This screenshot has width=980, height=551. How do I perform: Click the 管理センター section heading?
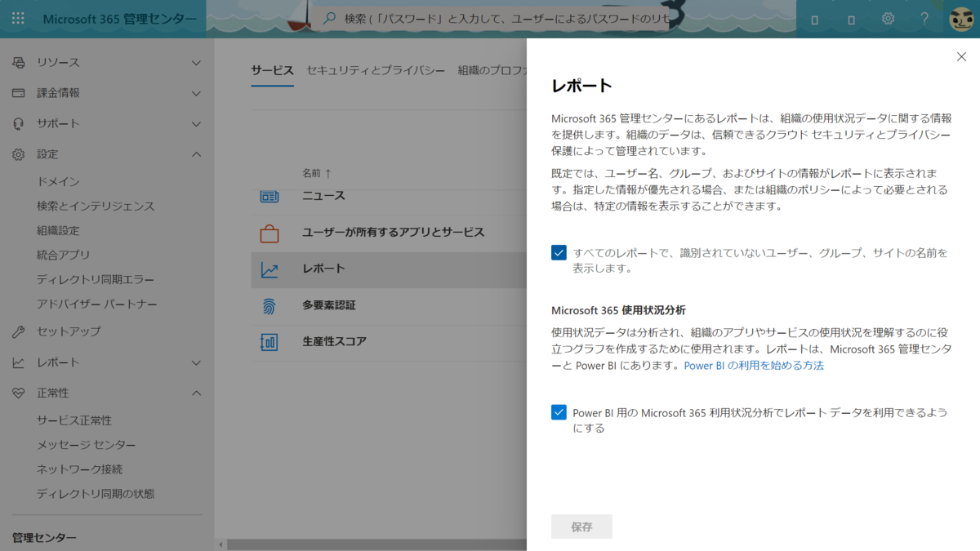[44, 538]
